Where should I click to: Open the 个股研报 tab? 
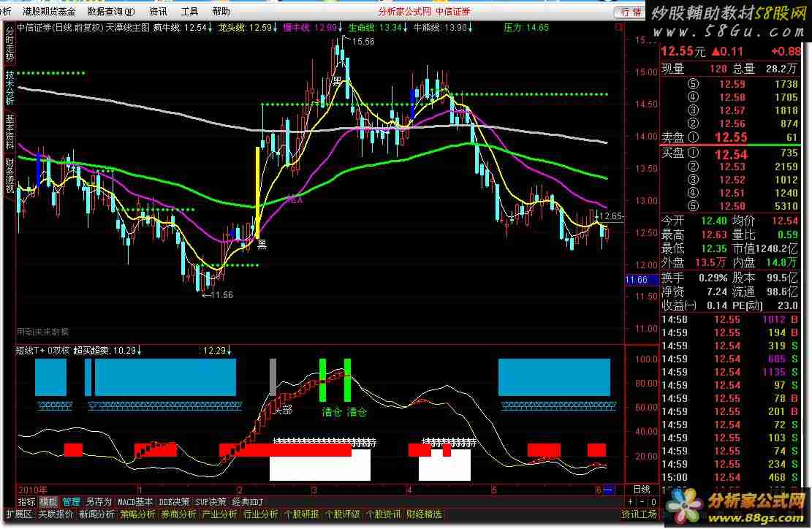(x=301, y=514)
